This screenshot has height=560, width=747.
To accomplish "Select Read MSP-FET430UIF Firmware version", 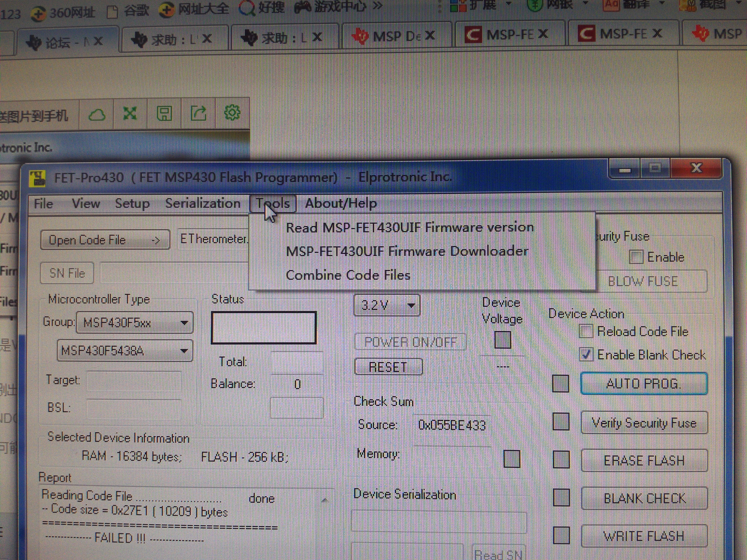I will pyautogui.click(x=410, y=228).
